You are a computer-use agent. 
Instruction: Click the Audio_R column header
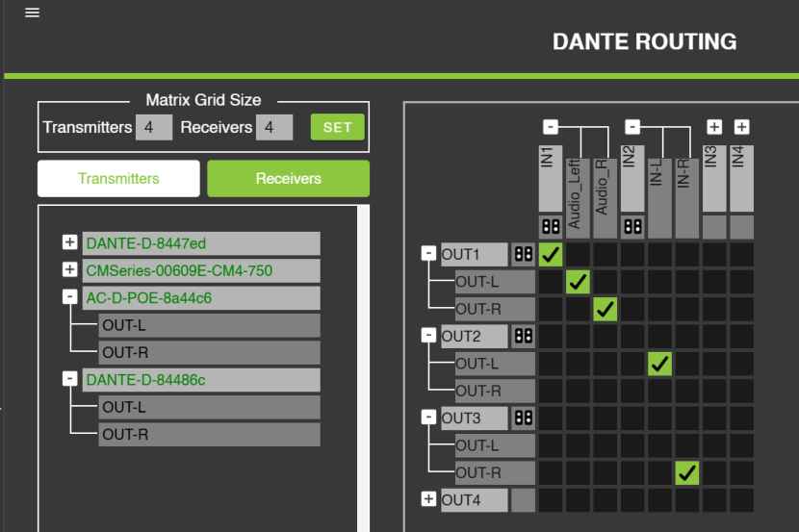[x=605, y=198]
